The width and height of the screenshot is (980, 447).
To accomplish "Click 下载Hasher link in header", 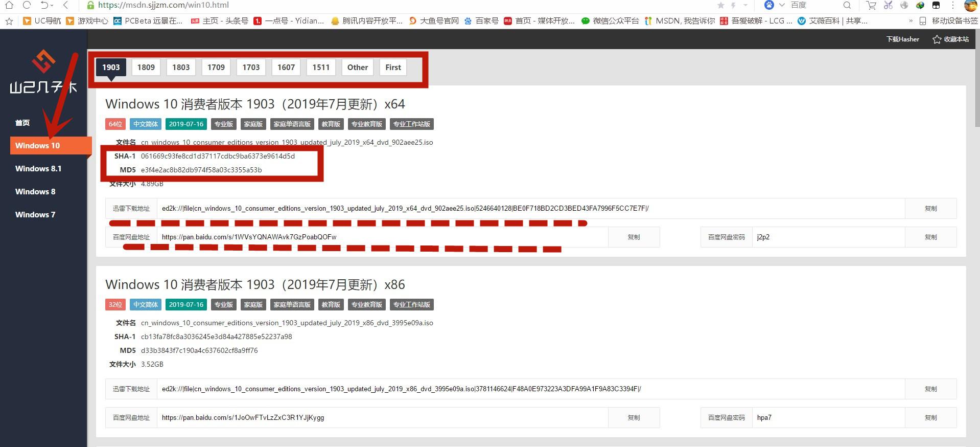I will (902, 39).
